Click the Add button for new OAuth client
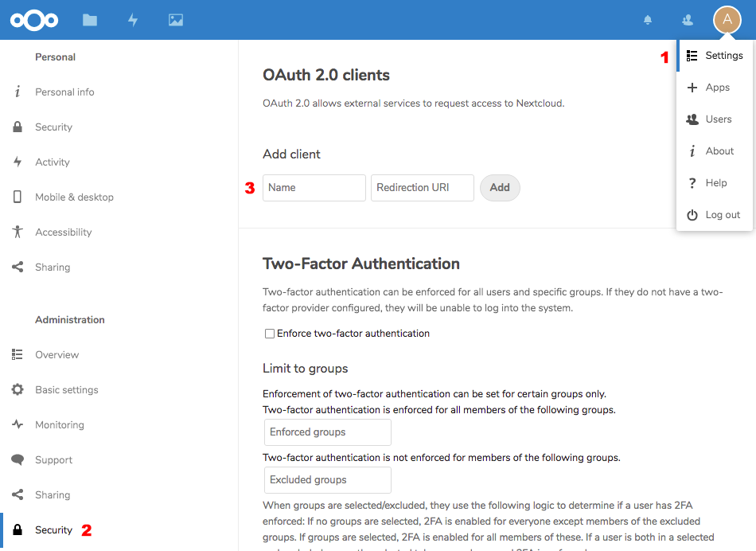This screenshot has height=551, width=756. (x=500, y=187)
